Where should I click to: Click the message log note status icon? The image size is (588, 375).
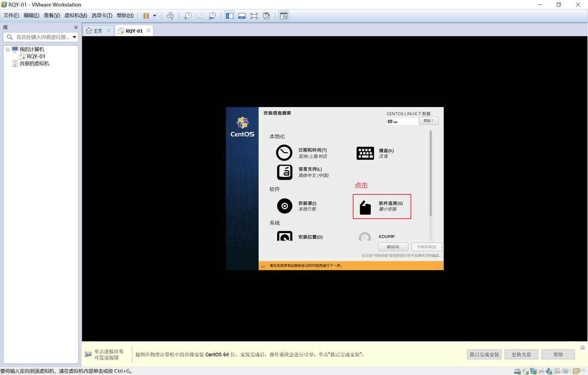click(x=577, y=371)
